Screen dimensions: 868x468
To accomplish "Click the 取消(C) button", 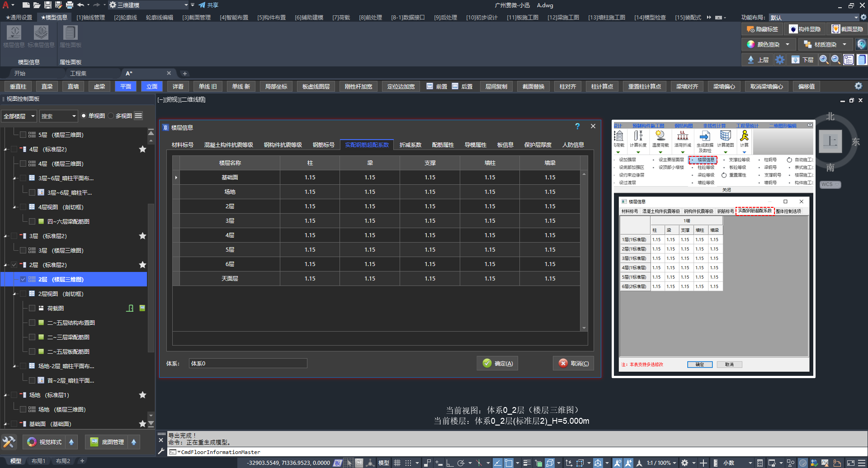I will click(574, 363).
